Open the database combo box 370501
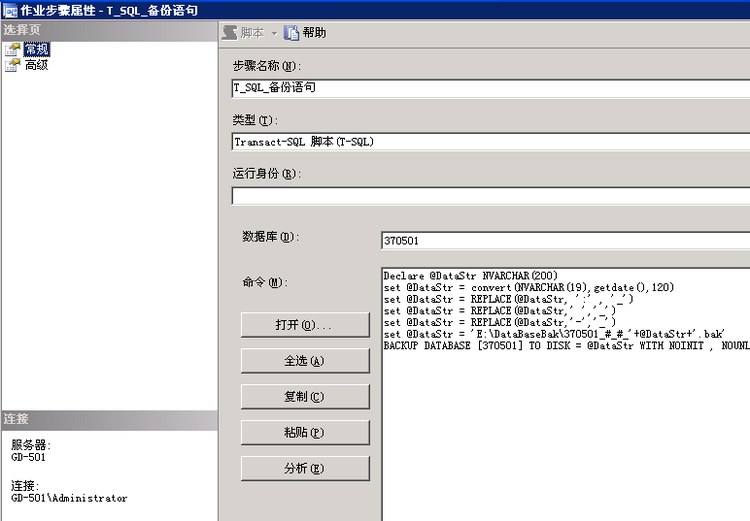The image size is (750, 521). [x=566, y=241]
